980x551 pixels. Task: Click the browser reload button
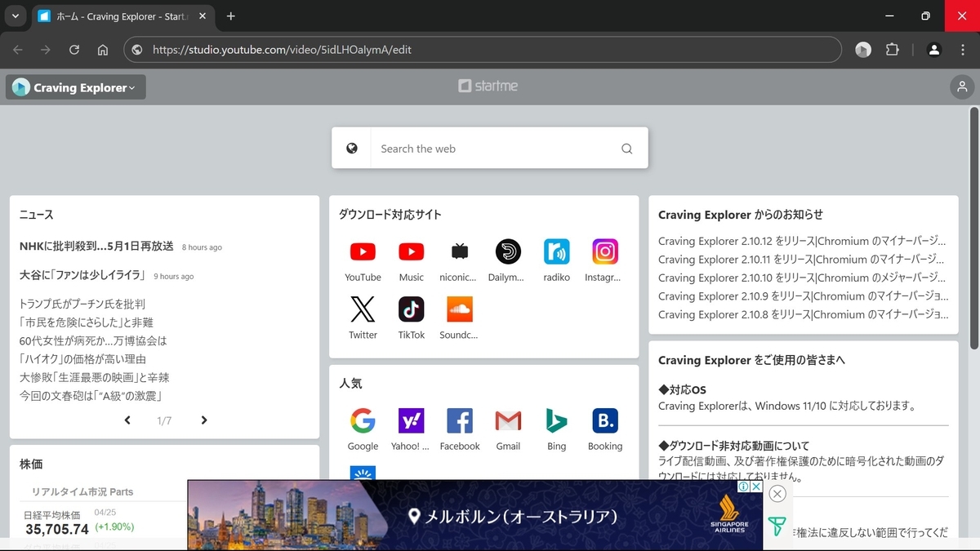pyautogui.click(x=74, y=50)
